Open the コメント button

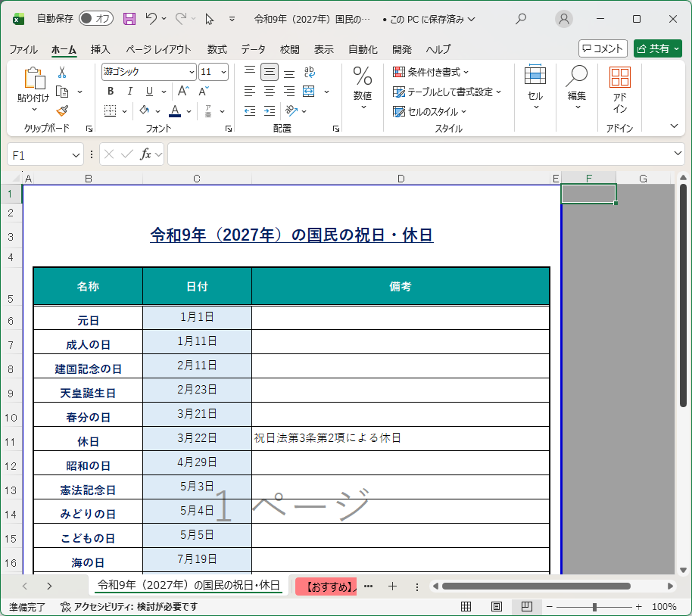(x=603, y=48)
